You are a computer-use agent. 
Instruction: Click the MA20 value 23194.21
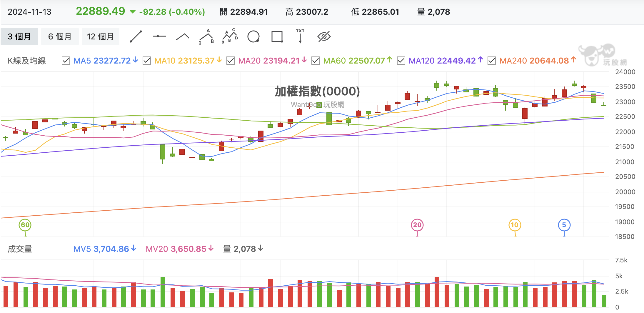coord(281,61)
